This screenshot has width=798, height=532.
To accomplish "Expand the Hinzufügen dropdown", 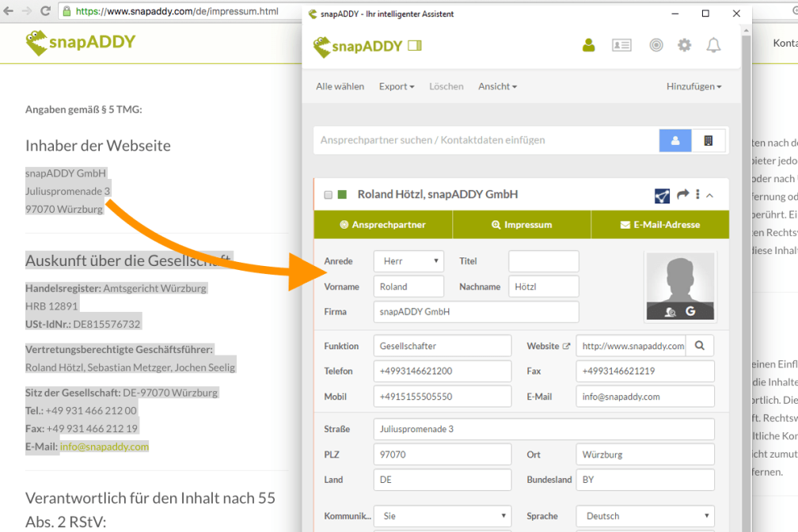I will click(693, 86).
